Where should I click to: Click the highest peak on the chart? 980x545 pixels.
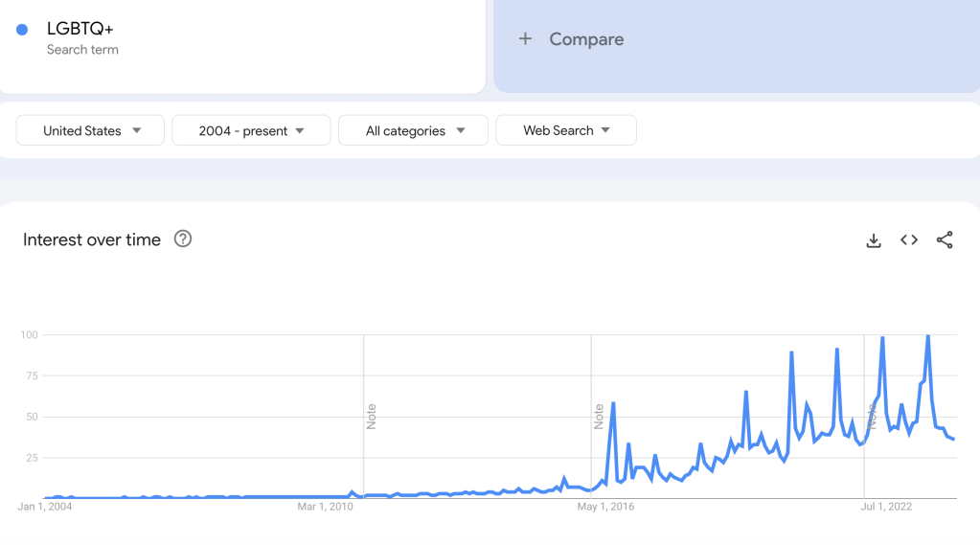coord(927,336)
